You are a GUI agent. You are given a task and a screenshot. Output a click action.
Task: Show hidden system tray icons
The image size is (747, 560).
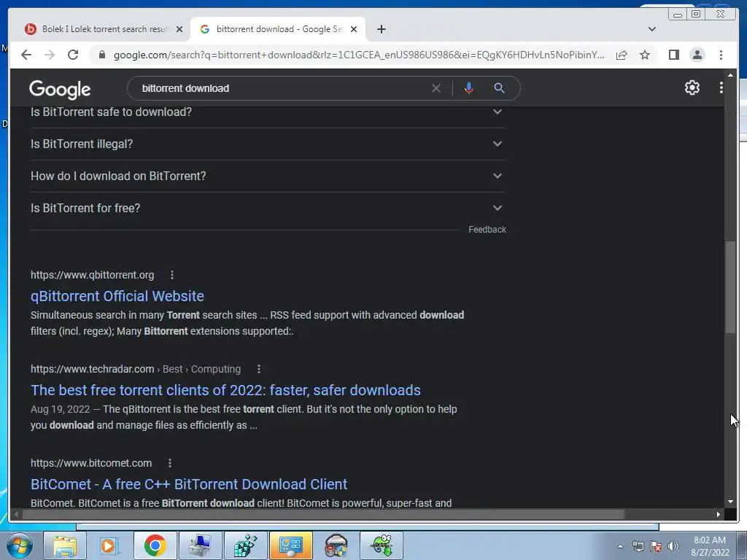click(620, 546)
